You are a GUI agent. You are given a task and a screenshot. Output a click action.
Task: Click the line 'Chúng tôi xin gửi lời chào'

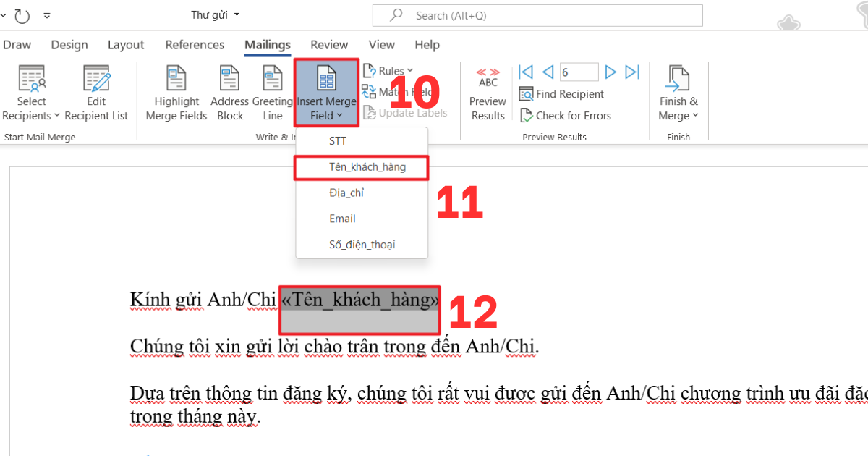pyautogui.click(x=335, y=347)
